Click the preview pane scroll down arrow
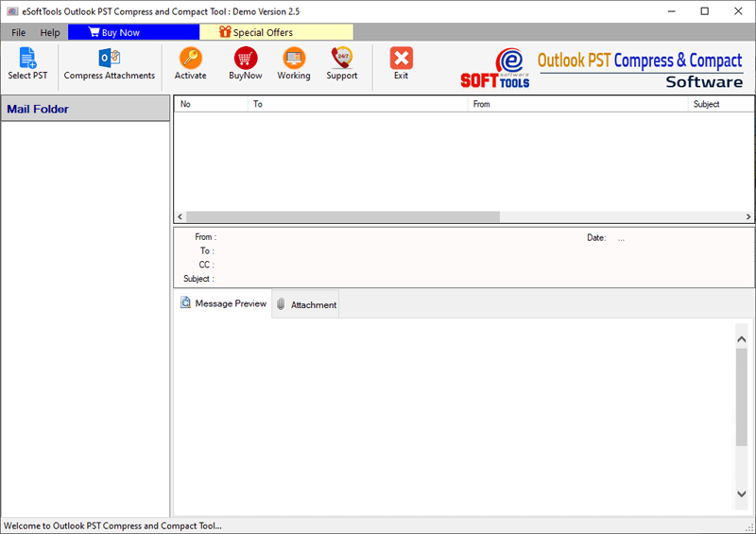 click(742, 494)
